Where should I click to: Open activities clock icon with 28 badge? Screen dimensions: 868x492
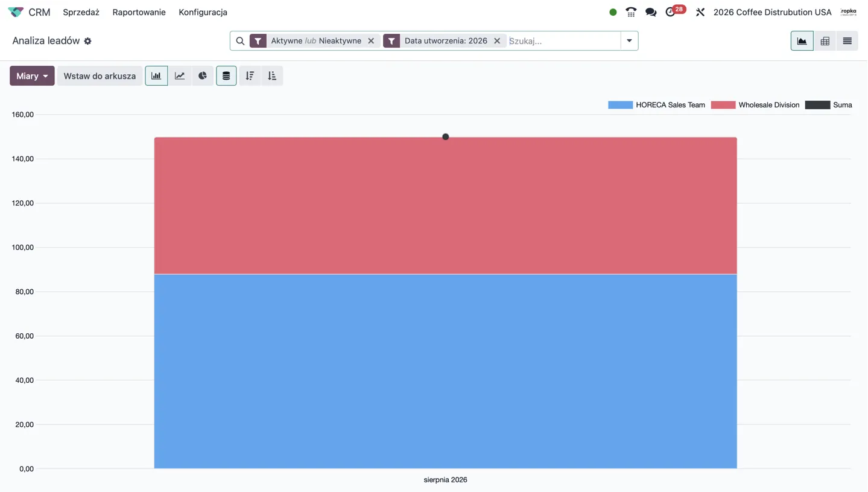point(674,11)
